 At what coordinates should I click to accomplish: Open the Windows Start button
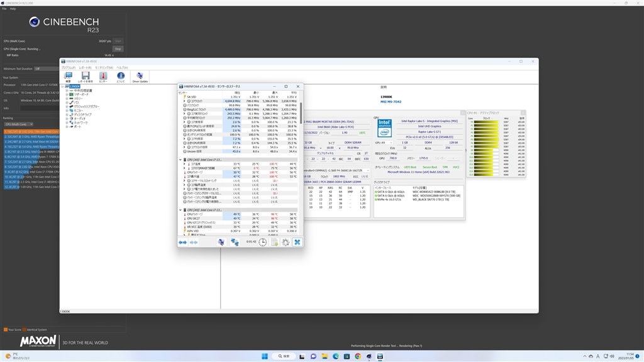(265, 356)
